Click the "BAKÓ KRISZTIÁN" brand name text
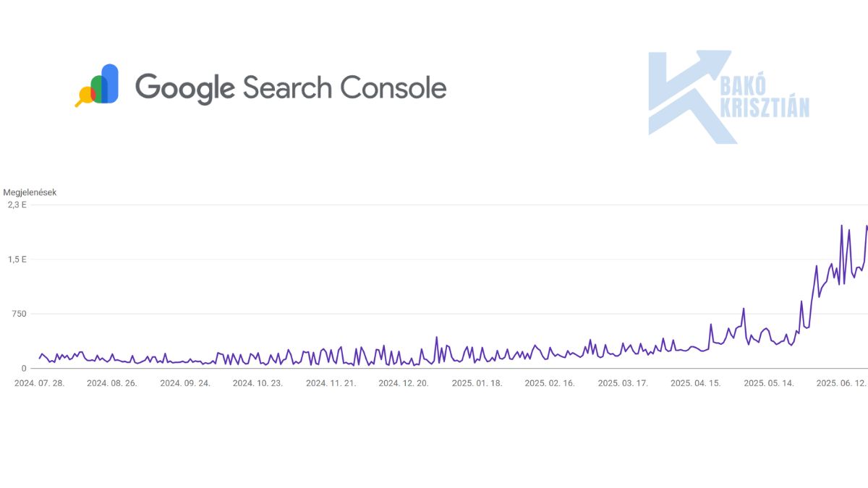The image size is (868, 488). [765, 98]
